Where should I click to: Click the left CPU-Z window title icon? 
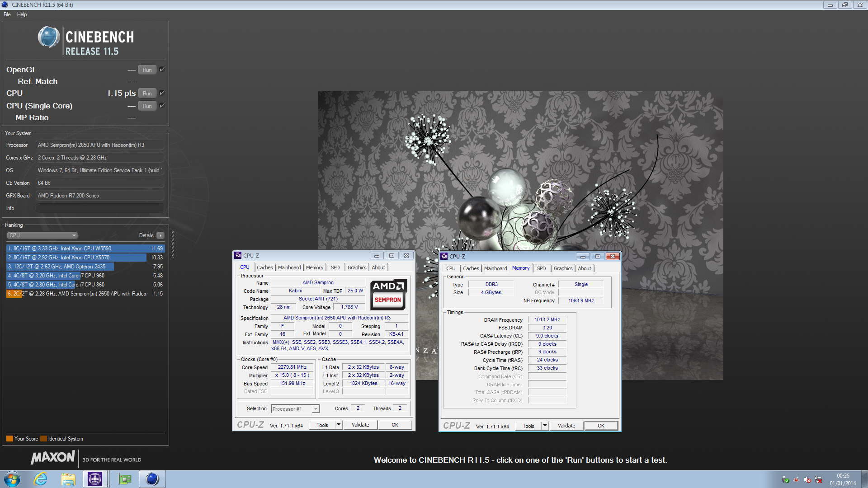[x=238, y=255]
